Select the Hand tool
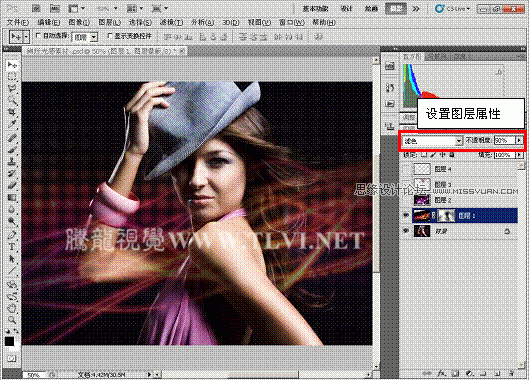The height and width of the screenshot is (380, 529). pos(12,308)
